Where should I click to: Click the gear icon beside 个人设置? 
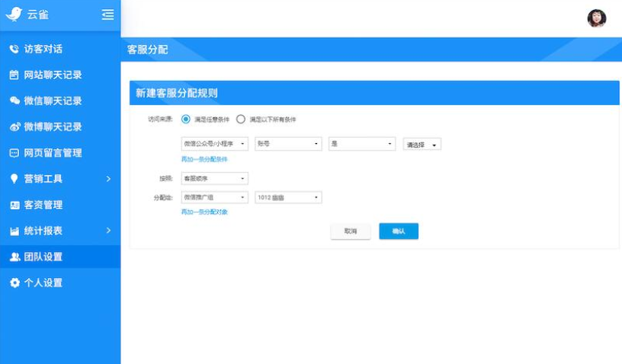tap(14, 283)
